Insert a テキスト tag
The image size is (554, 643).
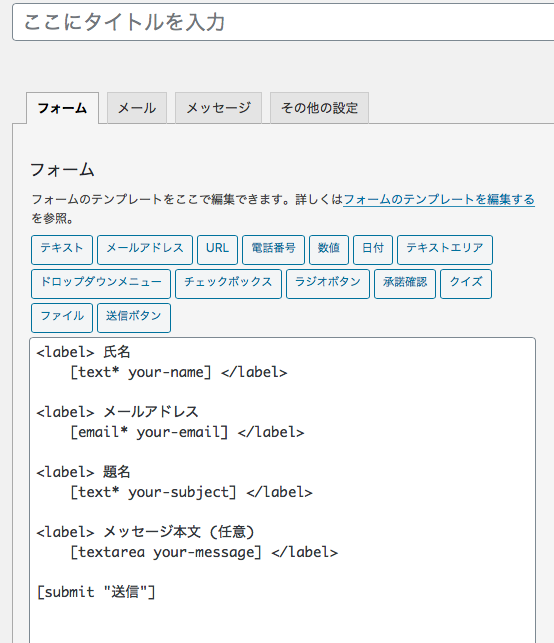(x=62, y=250)
